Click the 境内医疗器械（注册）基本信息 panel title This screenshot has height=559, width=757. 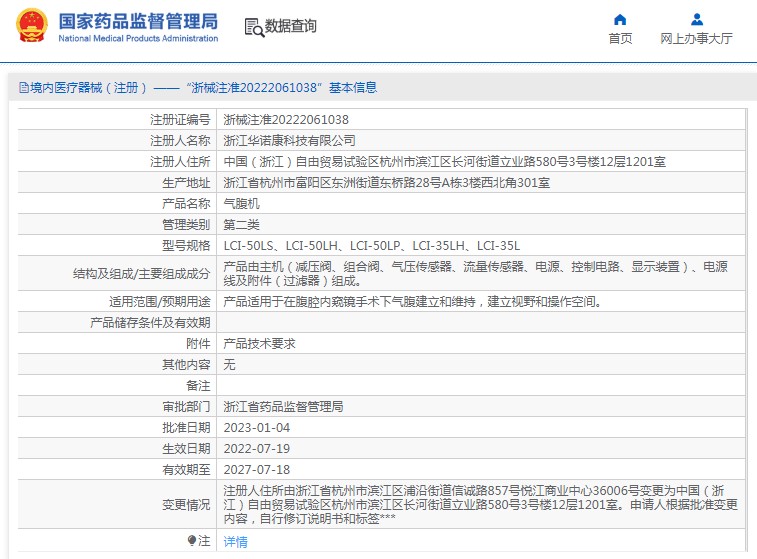point(203,88)
